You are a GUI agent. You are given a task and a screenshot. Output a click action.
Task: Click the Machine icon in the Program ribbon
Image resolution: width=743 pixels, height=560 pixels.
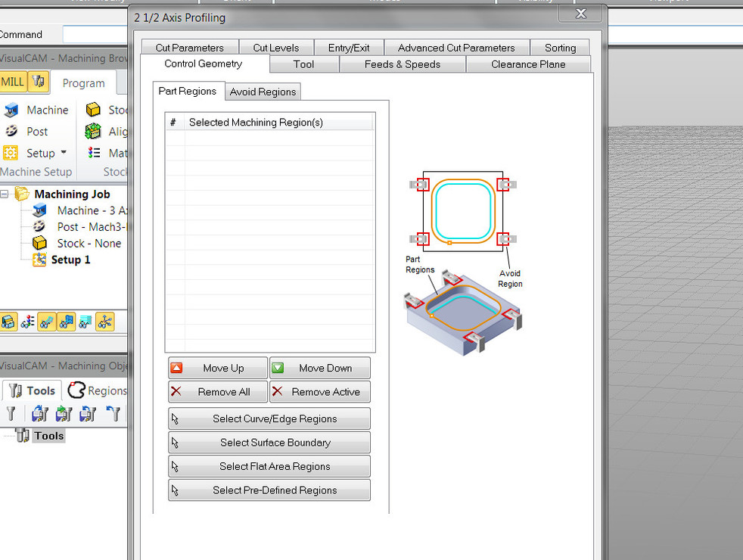point(11,110)
